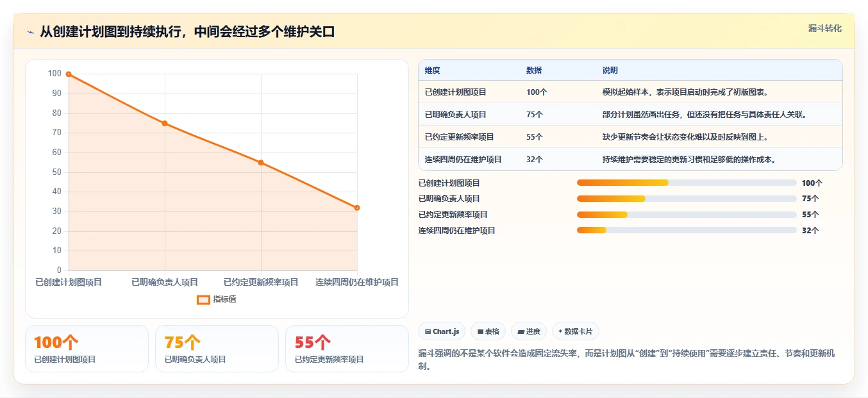Click description starting 缺少更新节奏
Image resolution: width=868 pixels, height=398 pixels.
(685, 137)
